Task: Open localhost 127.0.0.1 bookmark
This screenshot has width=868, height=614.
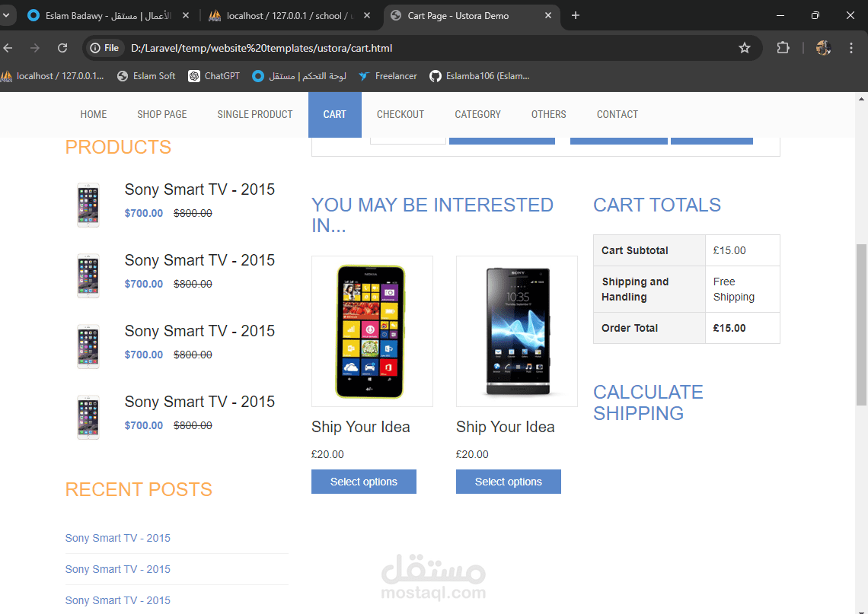Action: [x=53, y=76]
